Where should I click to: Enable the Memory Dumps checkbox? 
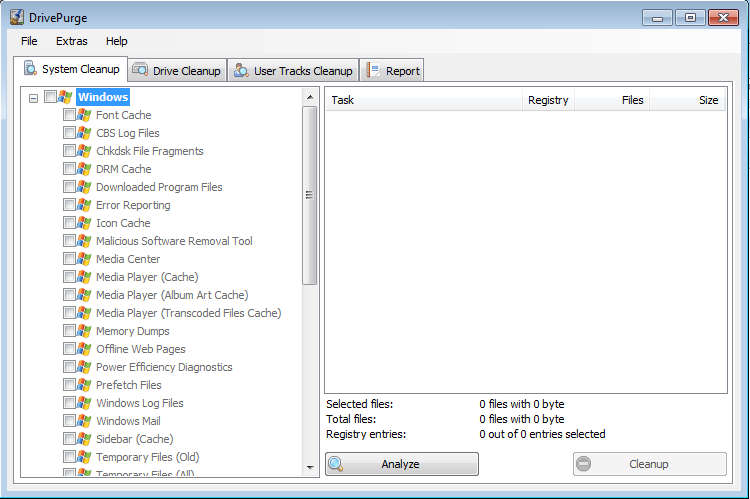[69, 330]
